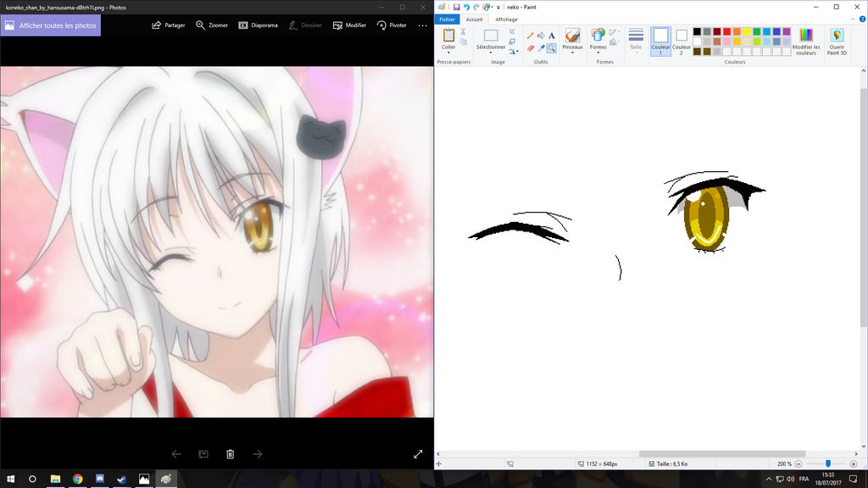Pick the yellow color swatch
This screenshot has width=868, height=488.
coord(747,31)
